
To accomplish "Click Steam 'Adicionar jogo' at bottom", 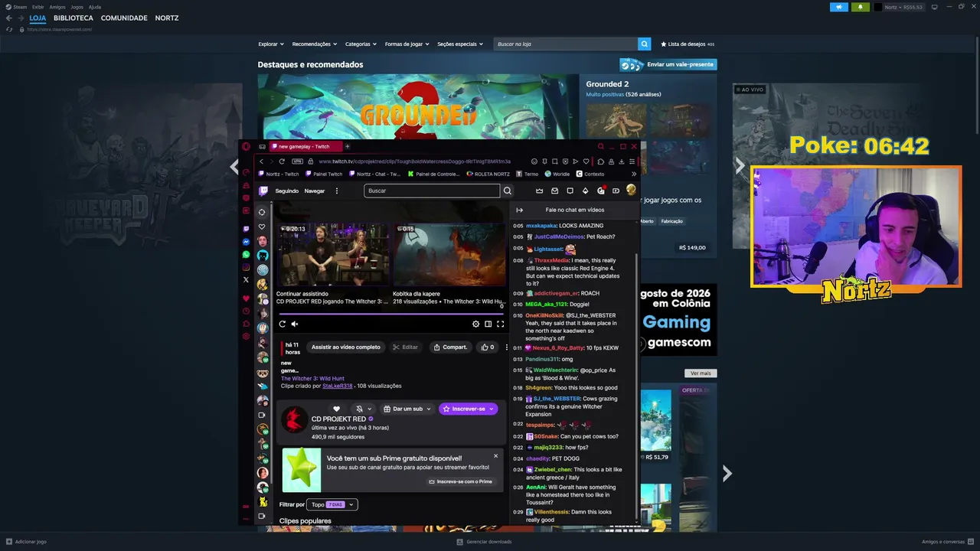I will click(x=26, y=542).
